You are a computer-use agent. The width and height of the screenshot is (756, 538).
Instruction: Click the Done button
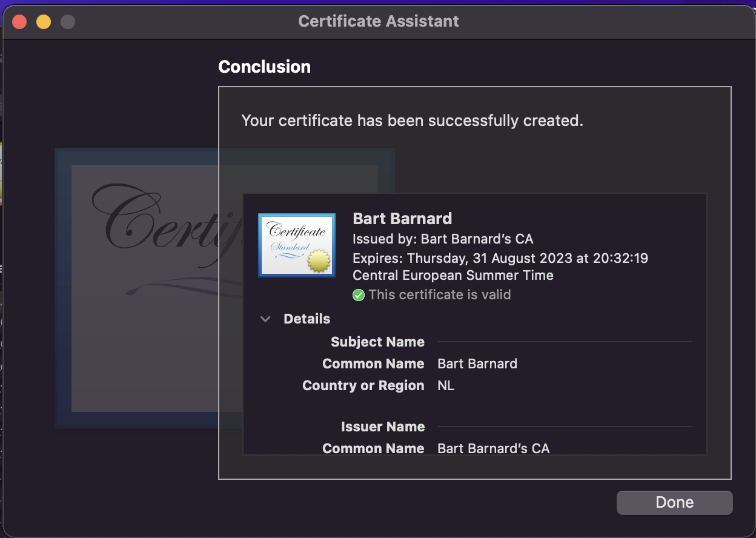(674, 502)
